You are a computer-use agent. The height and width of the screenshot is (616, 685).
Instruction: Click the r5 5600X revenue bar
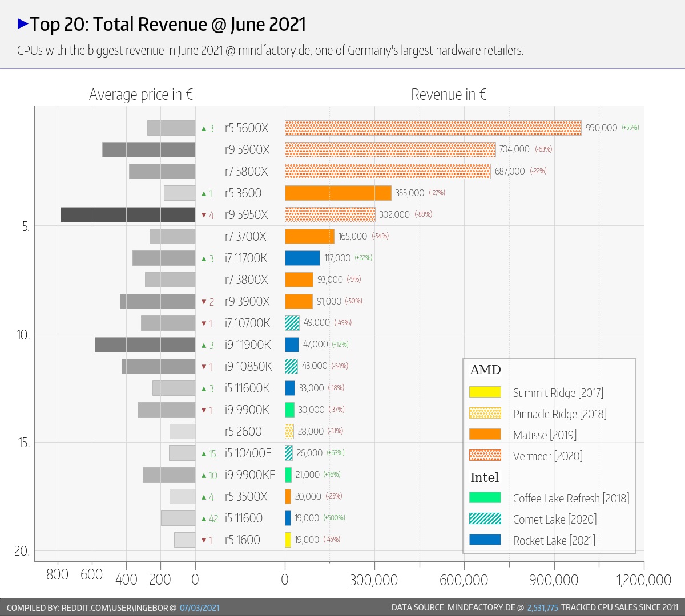[x=433, y=128]
